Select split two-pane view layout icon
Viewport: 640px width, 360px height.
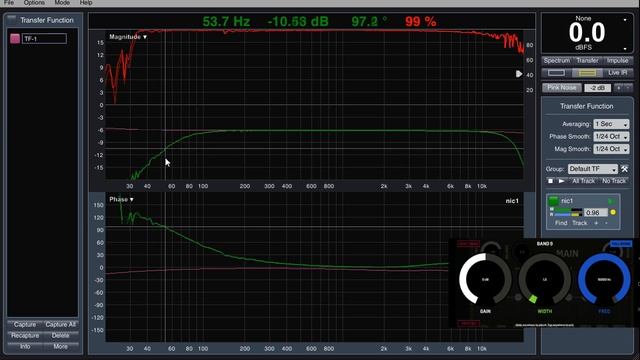click(x=587, y=73)
